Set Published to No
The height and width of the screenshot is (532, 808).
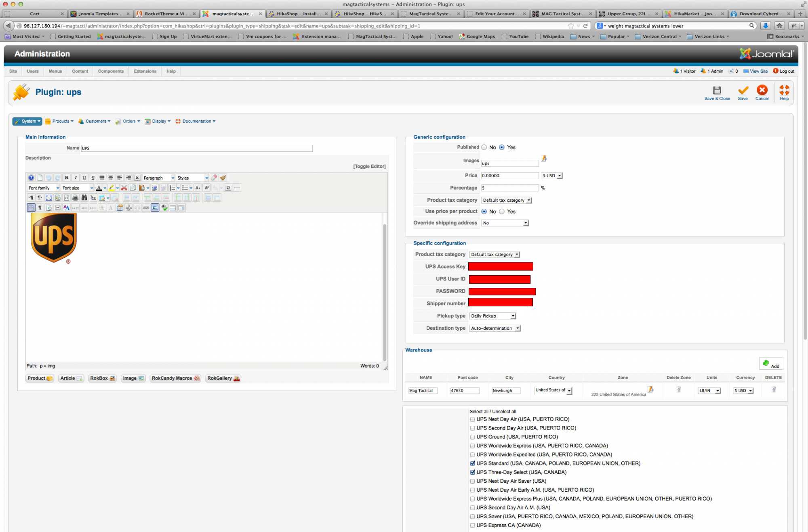coord(484,147)
